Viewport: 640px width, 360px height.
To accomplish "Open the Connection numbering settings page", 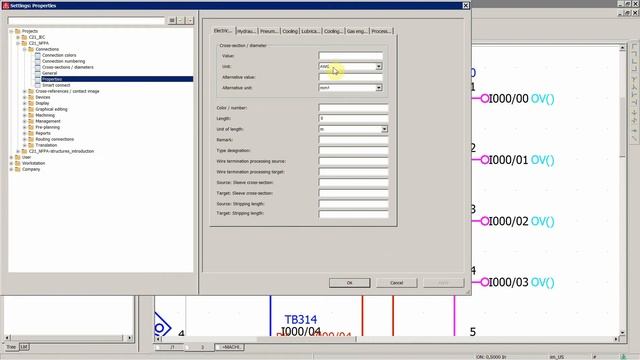I will [63, 61].
